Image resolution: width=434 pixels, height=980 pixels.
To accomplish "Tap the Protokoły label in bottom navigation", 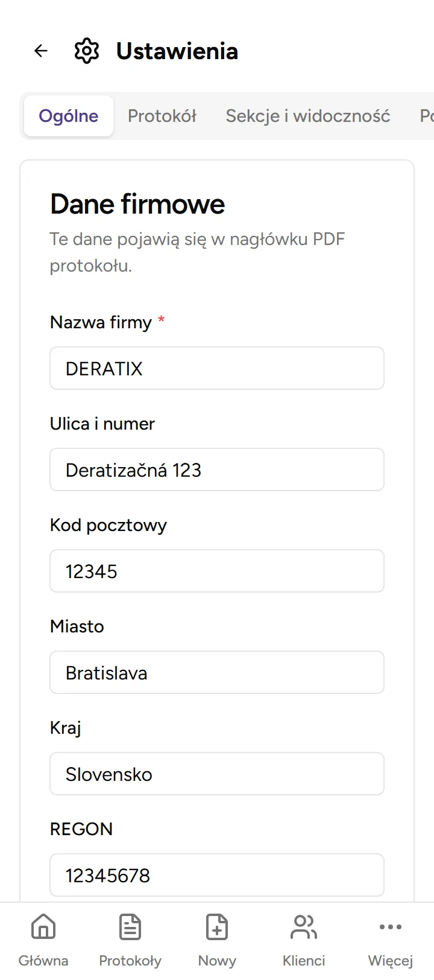I will [130, 960].
